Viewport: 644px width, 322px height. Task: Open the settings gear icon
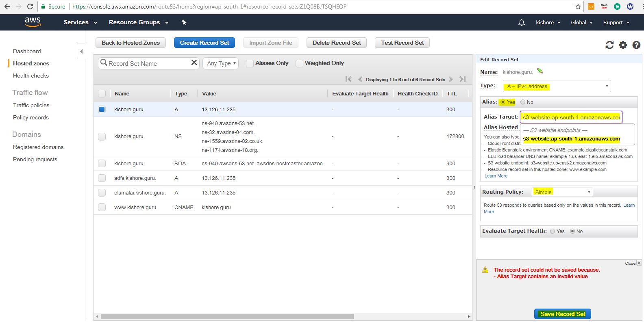pyautogui.click(x=623, y=45)
